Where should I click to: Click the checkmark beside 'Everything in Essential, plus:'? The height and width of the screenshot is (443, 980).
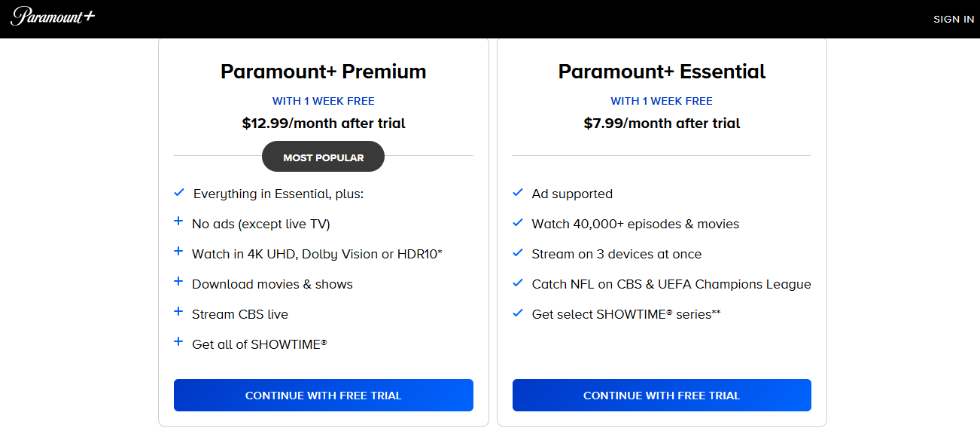(178, 192)
